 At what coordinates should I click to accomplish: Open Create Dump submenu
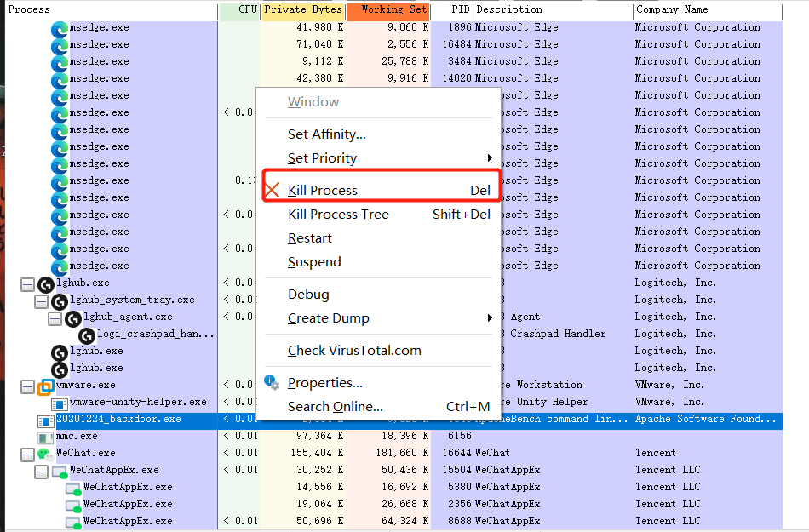point(378,318)
